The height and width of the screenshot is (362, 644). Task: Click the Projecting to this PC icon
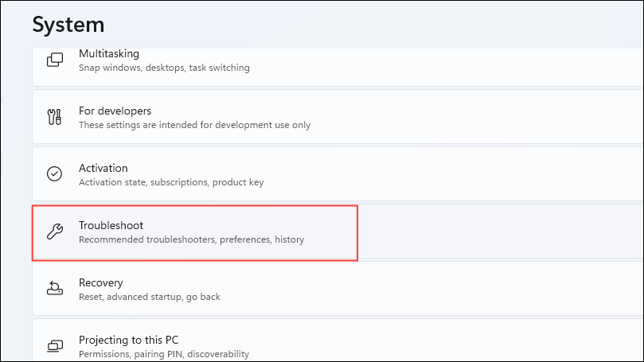point(55,345)
